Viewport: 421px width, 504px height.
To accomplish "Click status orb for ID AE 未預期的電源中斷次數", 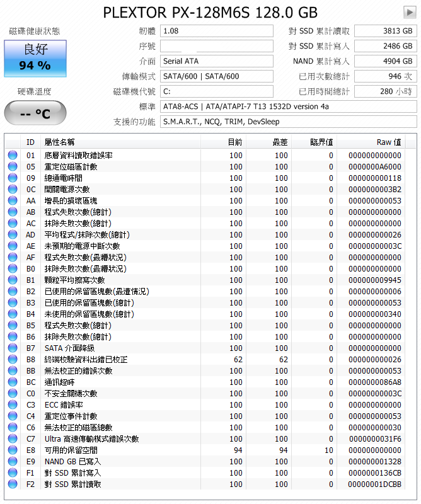I will [x=13, y=246].
